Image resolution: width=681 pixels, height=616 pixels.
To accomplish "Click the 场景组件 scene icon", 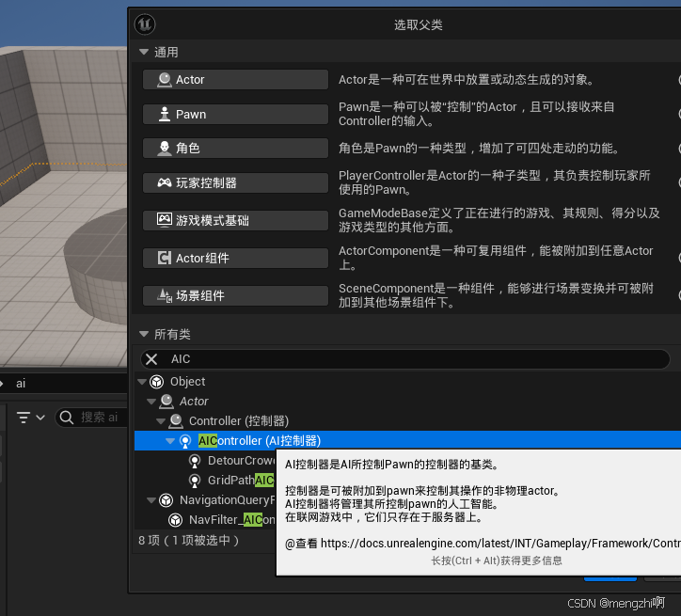I will coord(165,295).
